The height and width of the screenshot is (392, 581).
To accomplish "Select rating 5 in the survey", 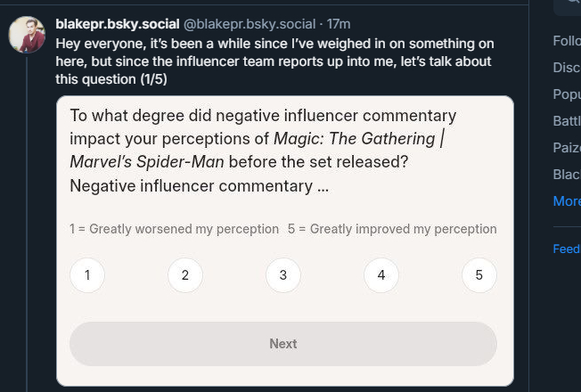I will 479,275.
